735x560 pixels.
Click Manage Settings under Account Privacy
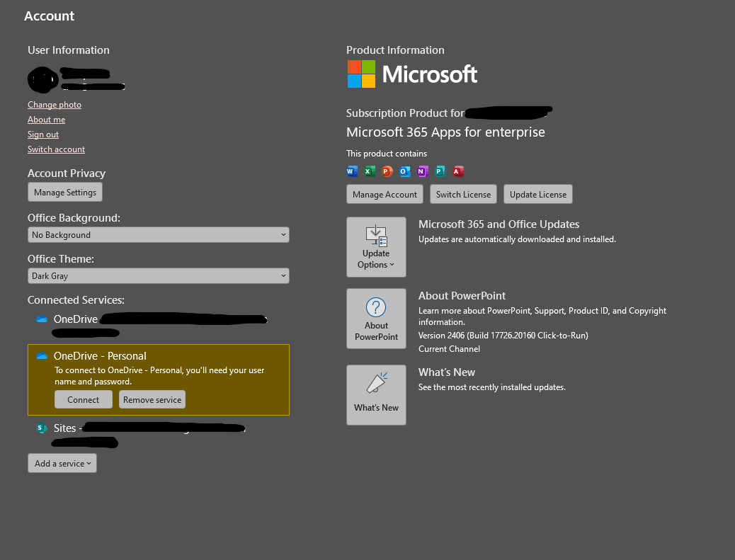click(x=65, y=192)
